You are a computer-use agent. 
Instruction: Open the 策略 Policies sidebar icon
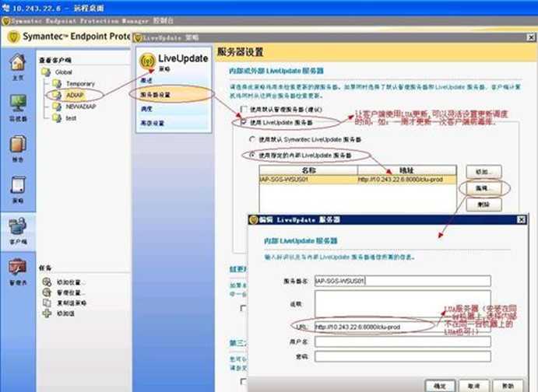(18, 185)
